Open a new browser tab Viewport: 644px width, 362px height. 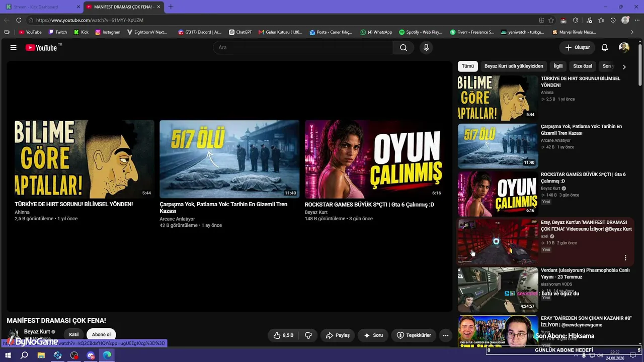(171, 7)
